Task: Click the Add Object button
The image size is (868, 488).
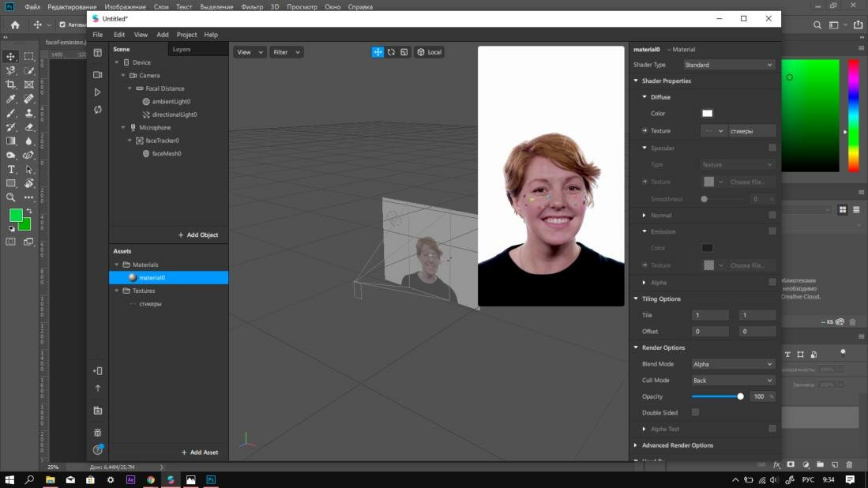Action: tap(197, 235)
